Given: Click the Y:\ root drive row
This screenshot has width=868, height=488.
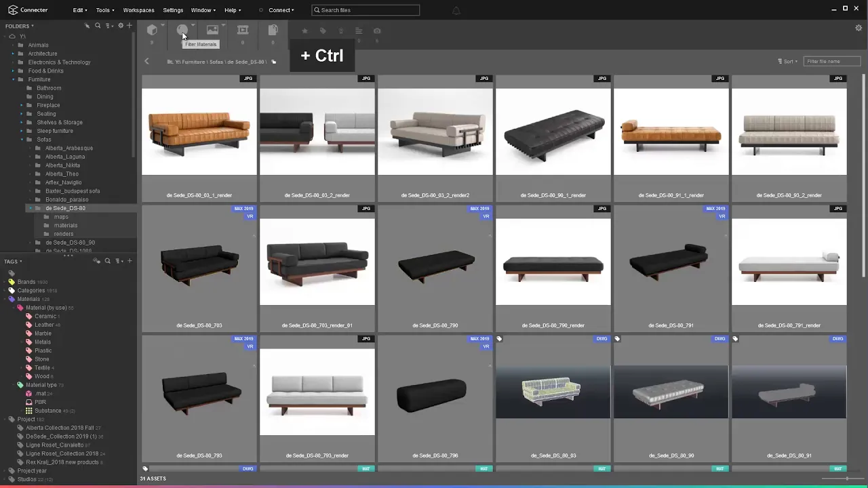Looking at the screenshot, I should [22, 37].
